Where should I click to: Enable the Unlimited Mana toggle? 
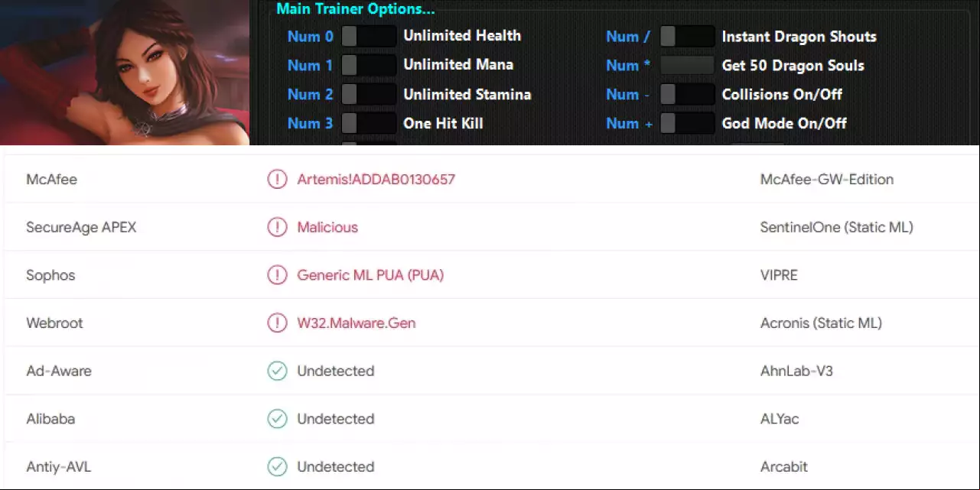pos(369,65)
